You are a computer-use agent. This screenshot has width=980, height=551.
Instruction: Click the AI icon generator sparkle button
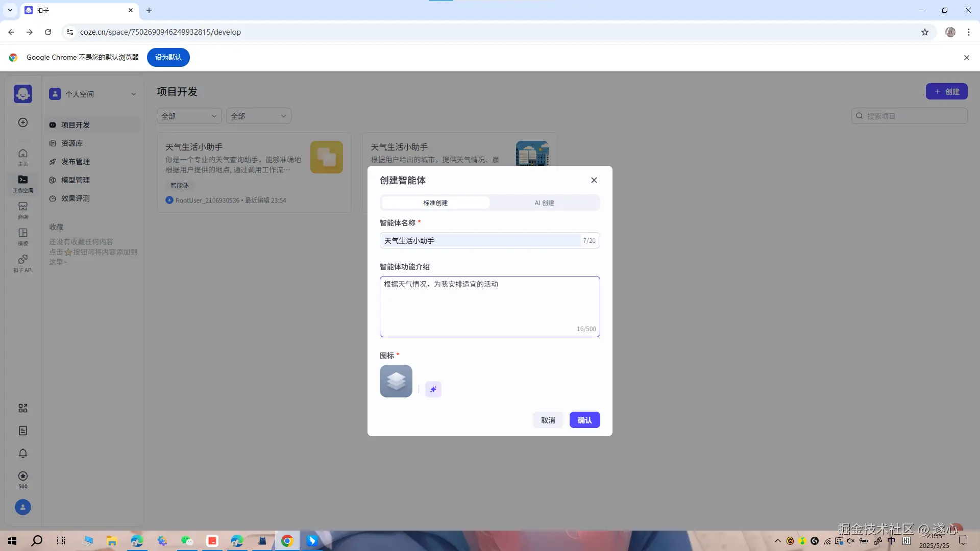[433, 389]
